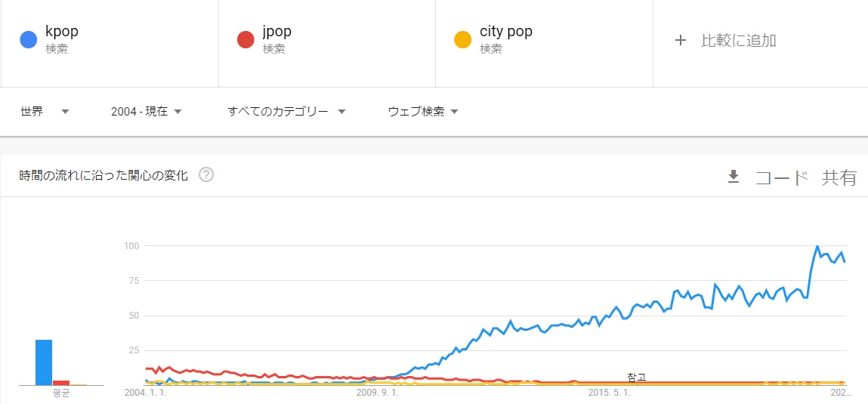The height and width of the screenshot is (404, 868).
Task: Open the help question mark icon
Action: [x=206, y=175]
